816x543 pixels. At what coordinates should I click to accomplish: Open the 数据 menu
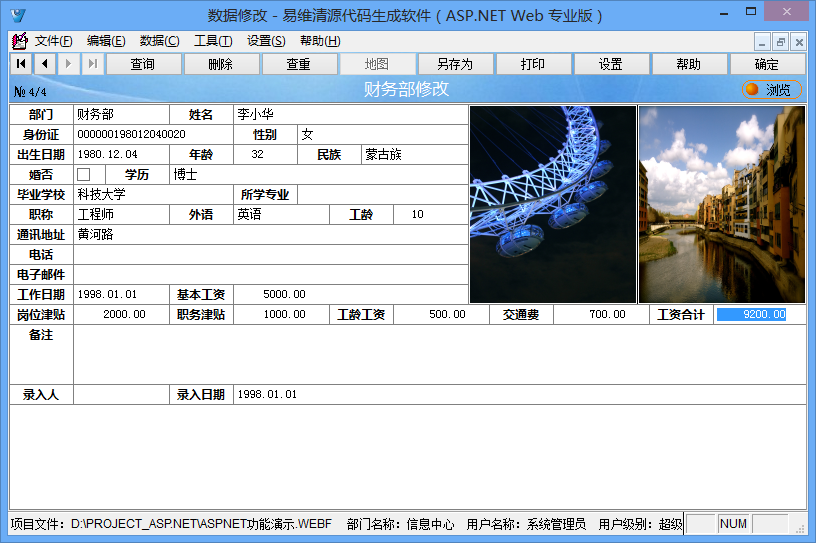(159, 41)
